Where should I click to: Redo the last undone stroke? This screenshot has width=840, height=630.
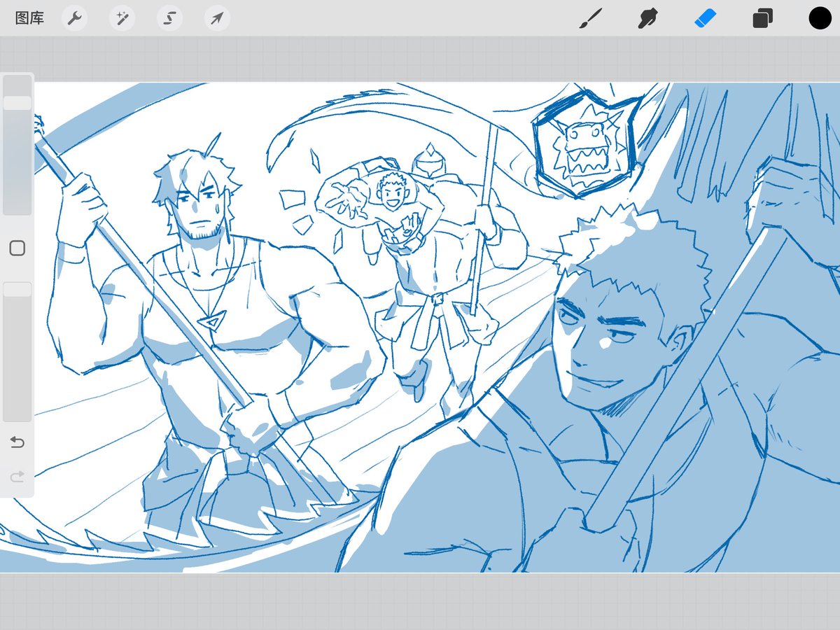(x=17, y=477)
